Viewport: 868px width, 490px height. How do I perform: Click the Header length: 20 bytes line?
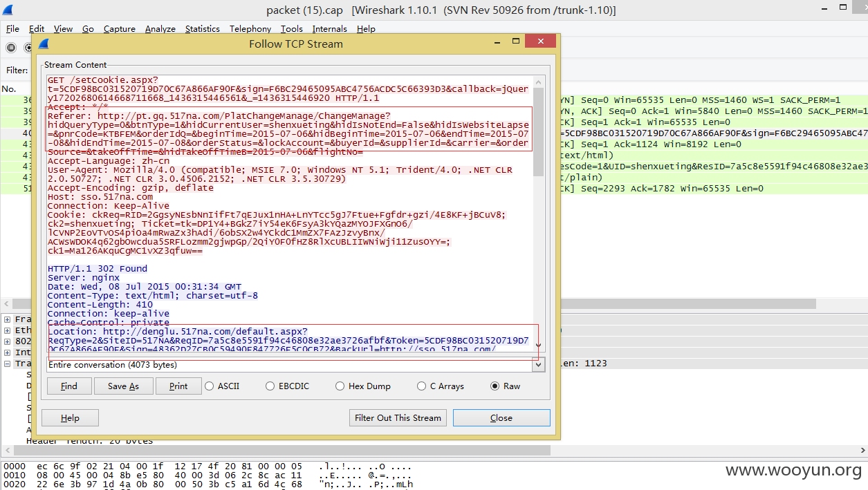click(90, 440)
